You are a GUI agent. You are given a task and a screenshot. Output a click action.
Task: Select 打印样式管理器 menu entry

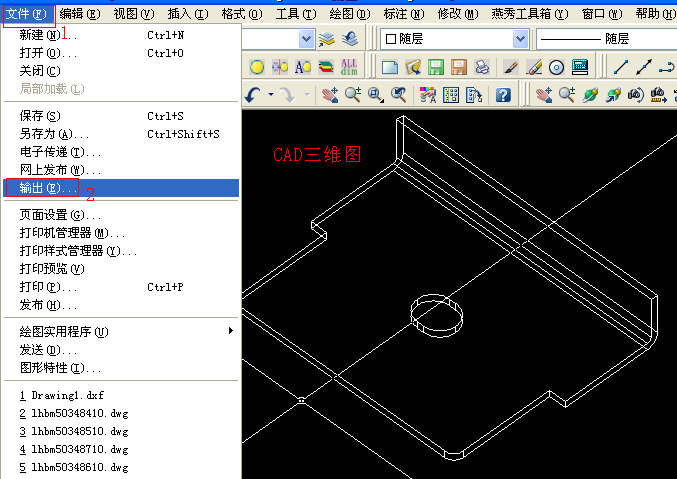[121, 251]
